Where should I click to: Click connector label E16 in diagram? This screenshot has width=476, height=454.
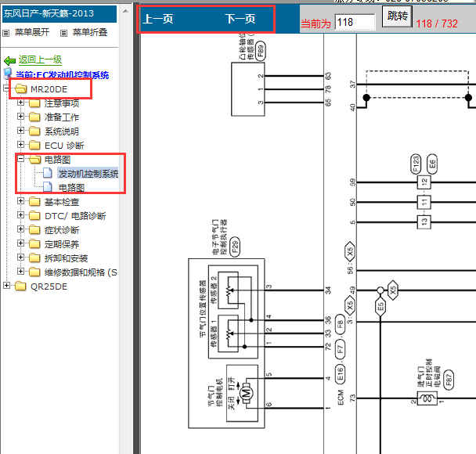pos(340,373)
